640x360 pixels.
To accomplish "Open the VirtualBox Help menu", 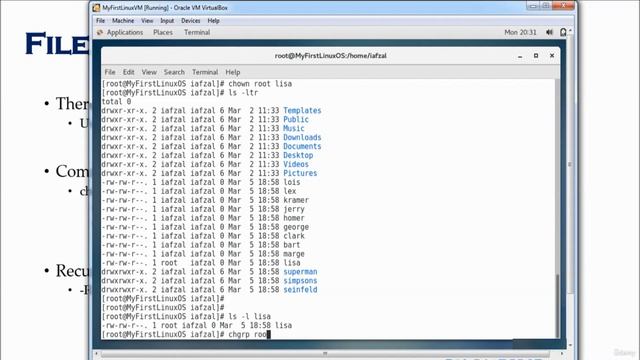I will pos(213,21).
